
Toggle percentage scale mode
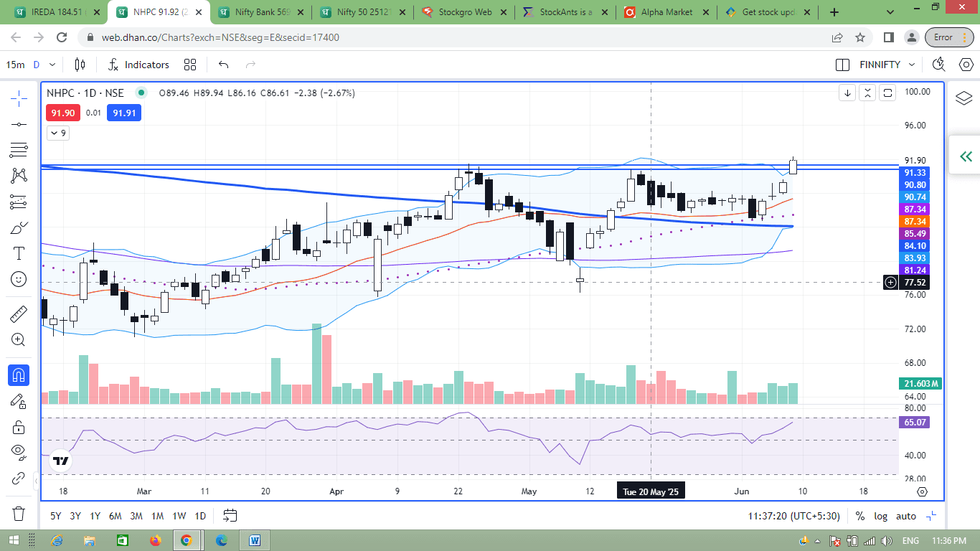tap(860, 516)
